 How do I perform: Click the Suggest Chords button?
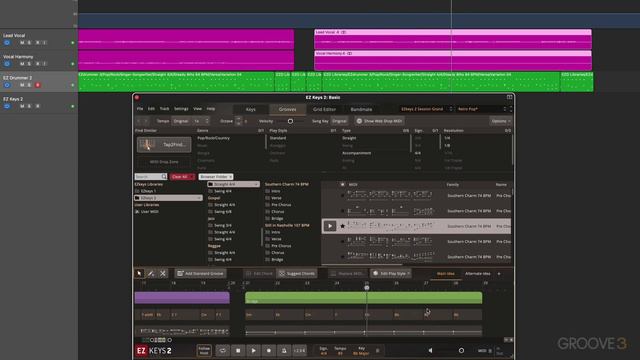(297, 273)
